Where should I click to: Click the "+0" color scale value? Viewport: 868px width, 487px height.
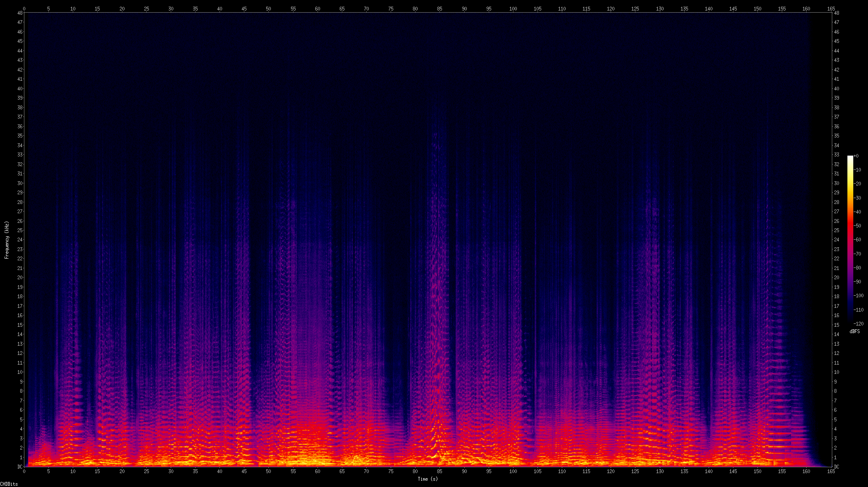856,156
